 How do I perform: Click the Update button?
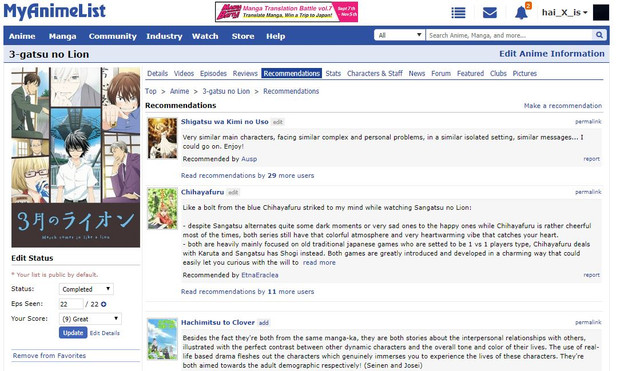coord(73,333)
